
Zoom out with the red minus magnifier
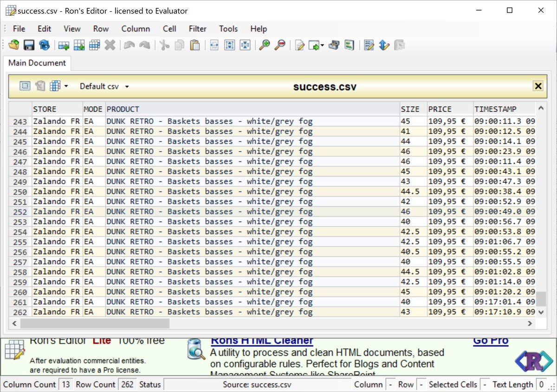[280, 45]
